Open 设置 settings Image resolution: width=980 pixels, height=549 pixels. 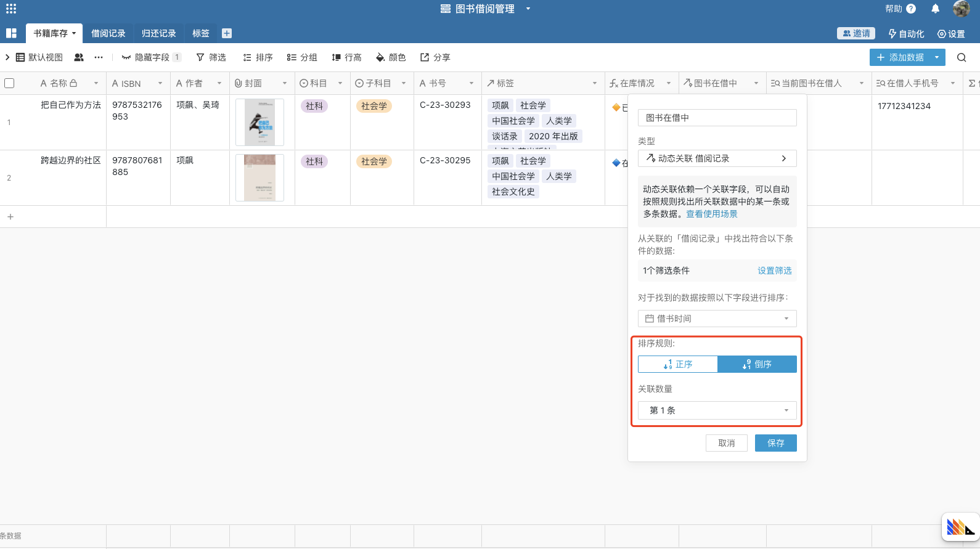point(951,34)
